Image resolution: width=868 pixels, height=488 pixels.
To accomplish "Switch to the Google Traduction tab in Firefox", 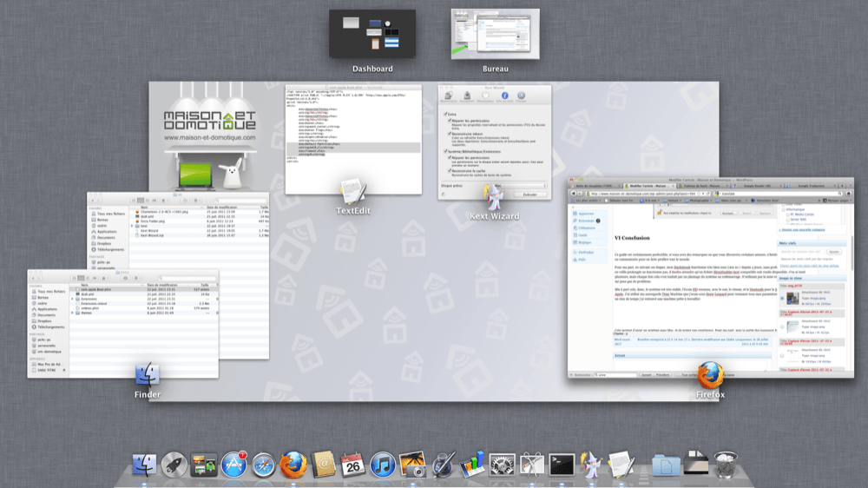I will coord(811,186).
